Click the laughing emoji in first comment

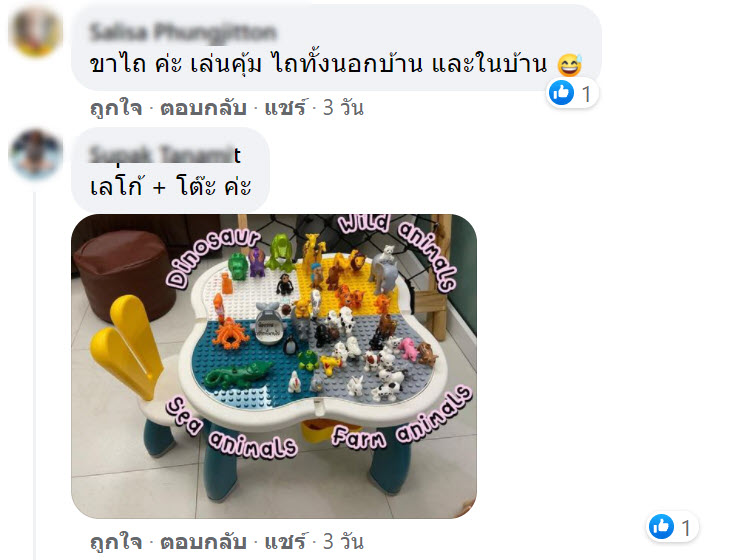[569, 65]
